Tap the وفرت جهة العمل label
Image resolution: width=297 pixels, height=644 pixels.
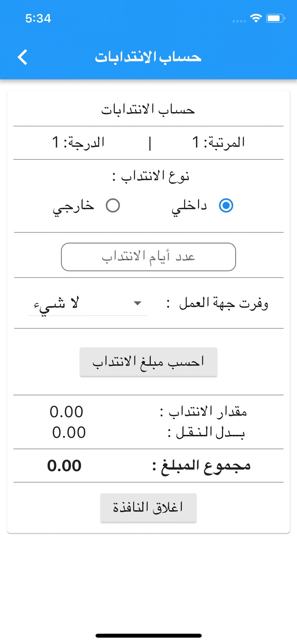pos(223,303)
